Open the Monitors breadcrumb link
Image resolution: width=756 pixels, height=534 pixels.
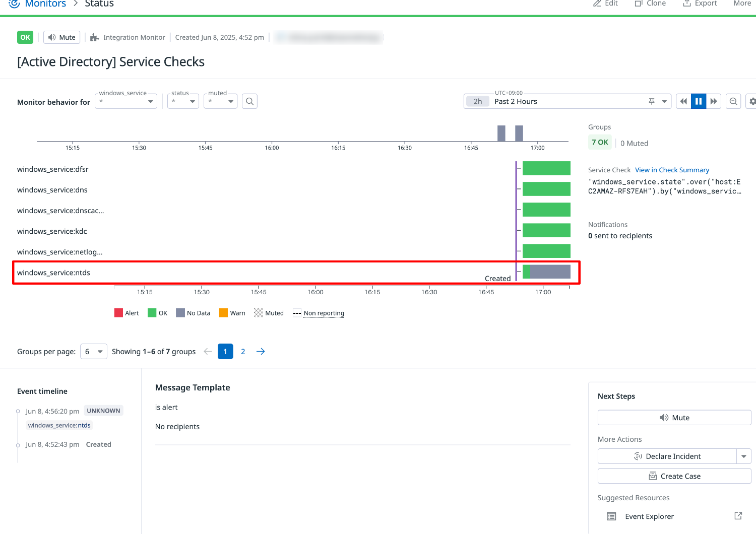[x=45, y=4]
